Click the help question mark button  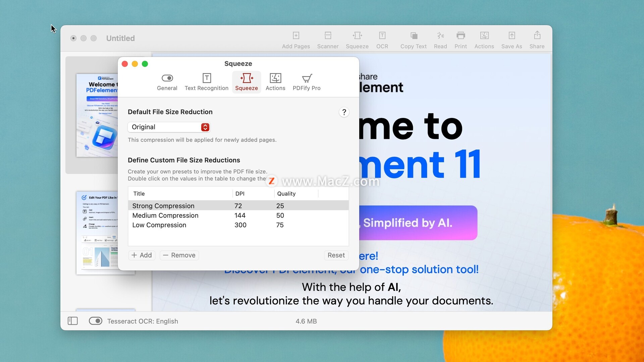coord(344,112)
